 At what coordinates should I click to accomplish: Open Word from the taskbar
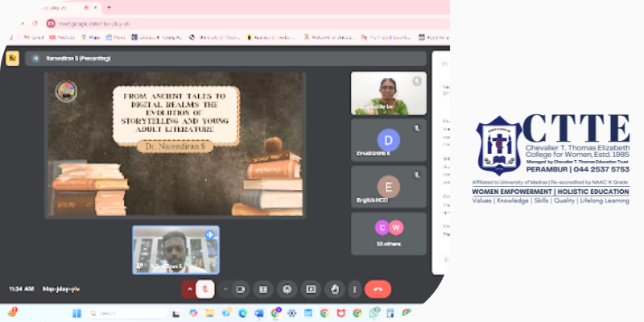pyautogui.click(x=259, y=313)
